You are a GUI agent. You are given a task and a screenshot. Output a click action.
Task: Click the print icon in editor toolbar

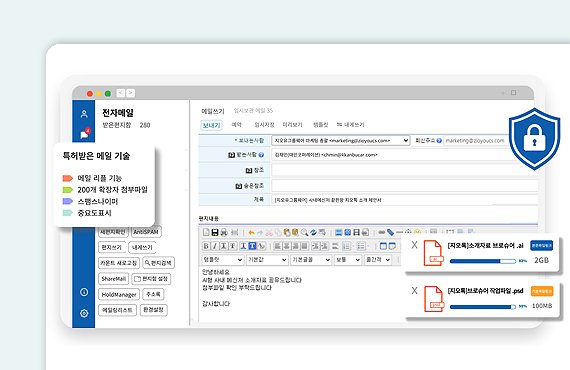pyautogui.click(x=224, y=232)
